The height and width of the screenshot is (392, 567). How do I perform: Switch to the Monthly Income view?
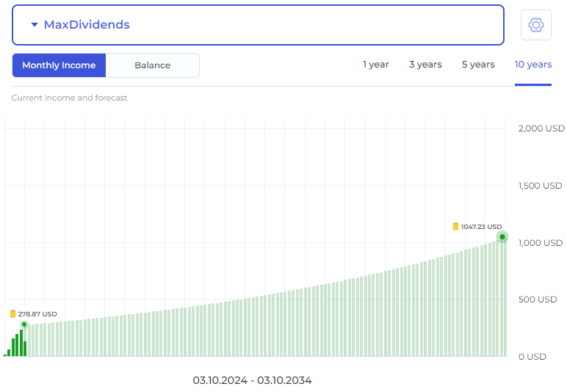[x=59, y=65]
